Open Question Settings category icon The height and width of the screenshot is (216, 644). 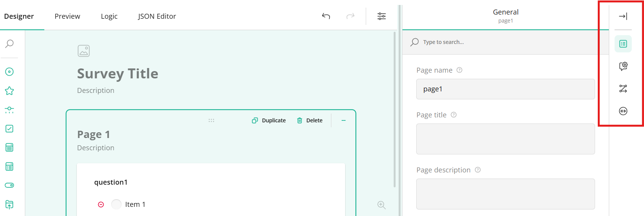[623, 66]
